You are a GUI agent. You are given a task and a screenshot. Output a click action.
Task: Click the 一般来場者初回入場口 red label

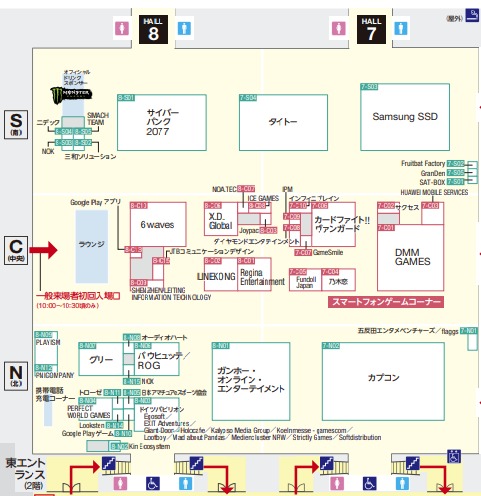tap(78, 296)
